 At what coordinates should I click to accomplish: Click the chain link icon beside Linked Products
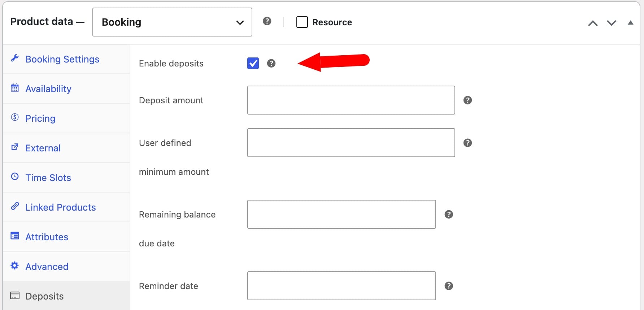15,206
